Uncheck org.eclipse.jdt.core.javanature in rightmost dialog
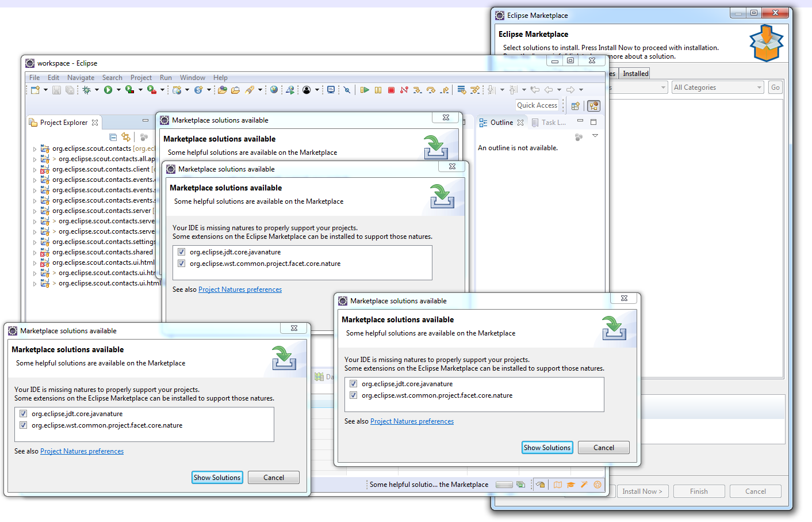The height and width of the screenshot is (522, 812). pyautogui.click(x=354, y=384)
